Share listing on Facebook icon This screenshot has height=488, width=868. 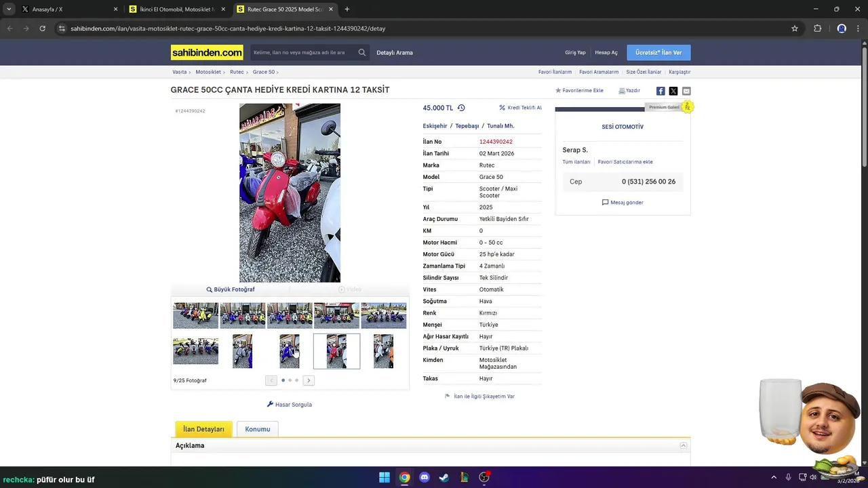(660, 91)
